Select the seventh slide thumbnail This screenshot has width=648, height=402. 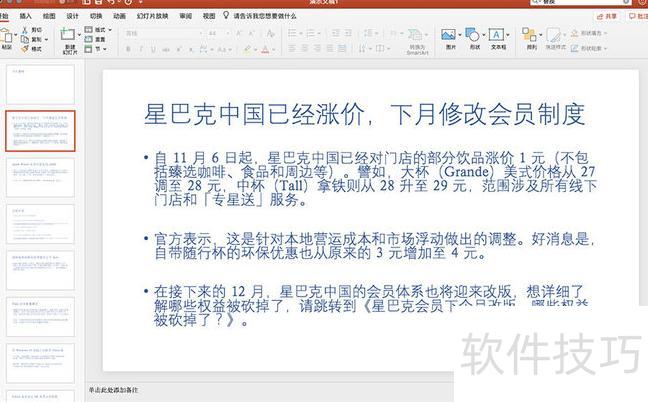tap(40, 363)
